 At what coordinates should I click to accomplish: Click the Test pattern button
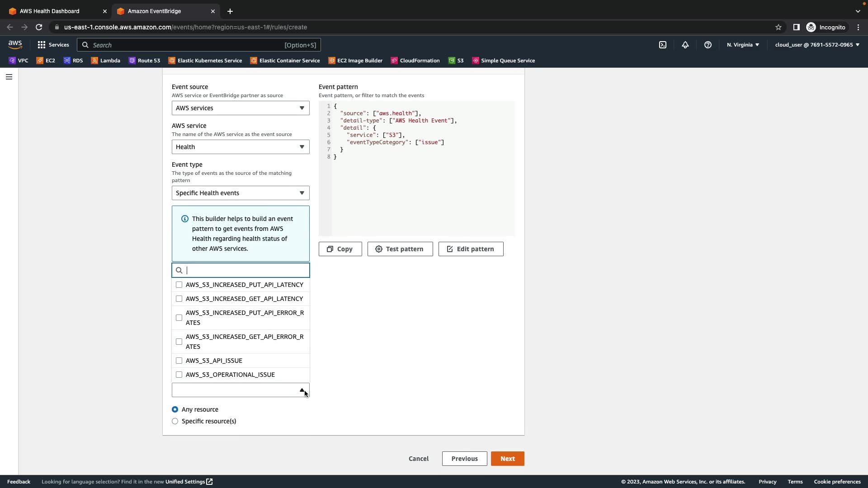pyautogui.click(x=400, y=249)
